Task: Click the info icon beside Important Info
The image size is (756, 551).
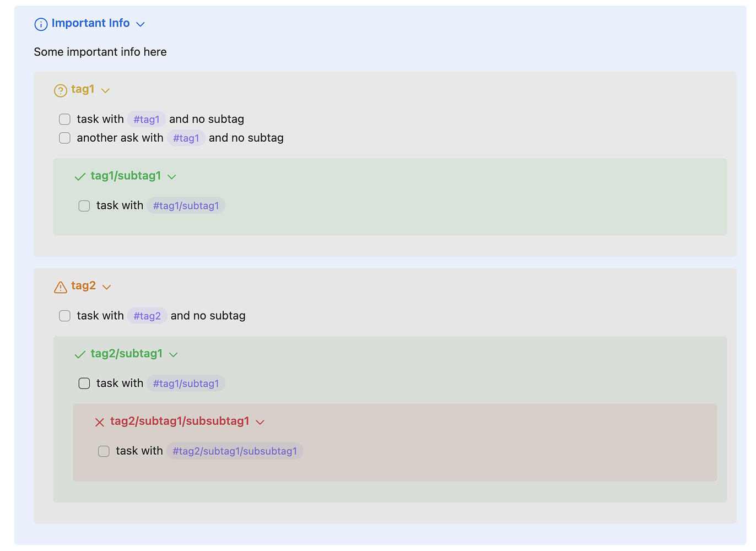Action: point(41,24)
